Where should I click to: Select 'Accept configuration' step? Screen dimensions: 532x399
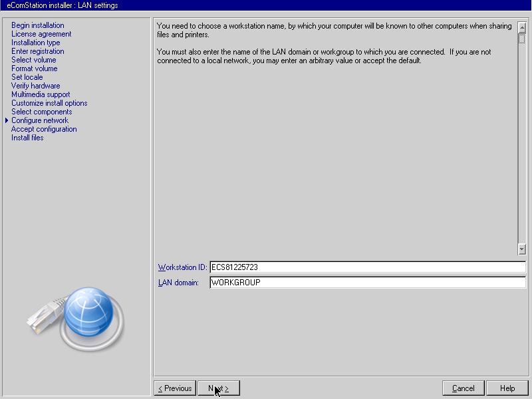coord(44,129)
